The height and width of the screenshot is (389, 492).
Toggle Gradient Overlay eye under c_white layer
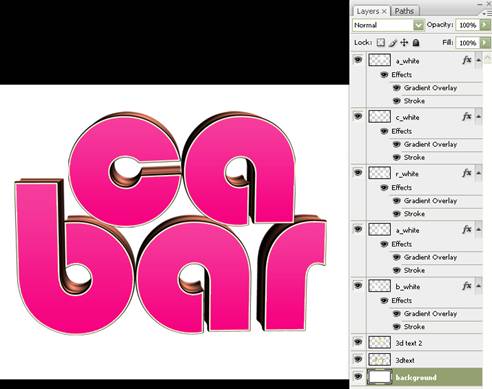click(397, 144)
